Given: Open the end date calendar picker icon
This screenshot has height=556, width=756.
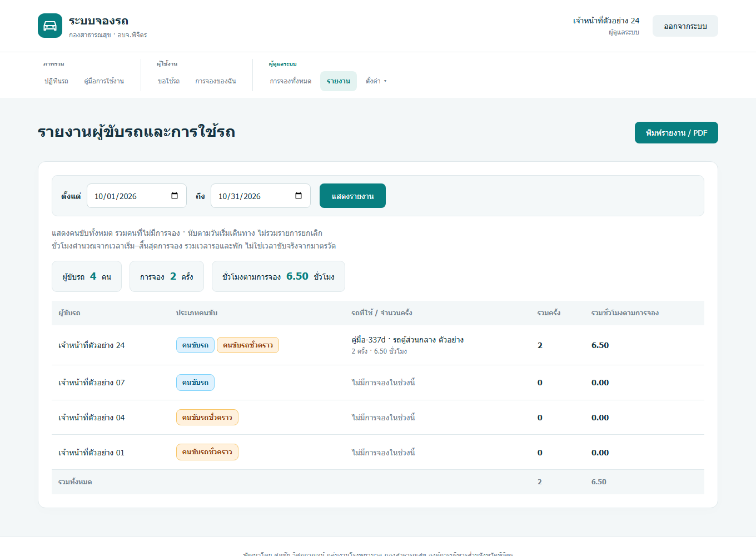Looking at the screenshot, I should coord(299,196).
